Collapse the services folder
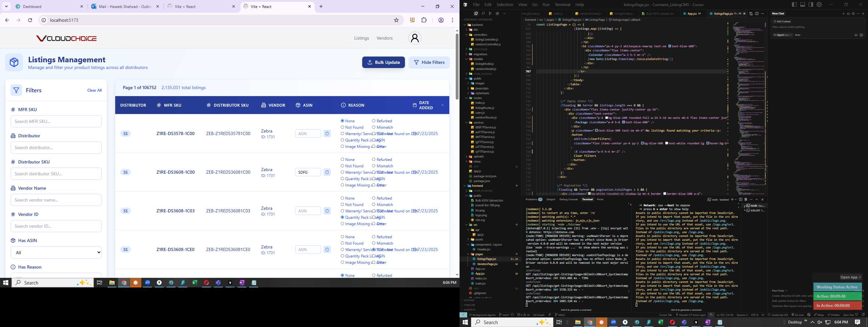868x327 pixels. click(x=467, y=123)
